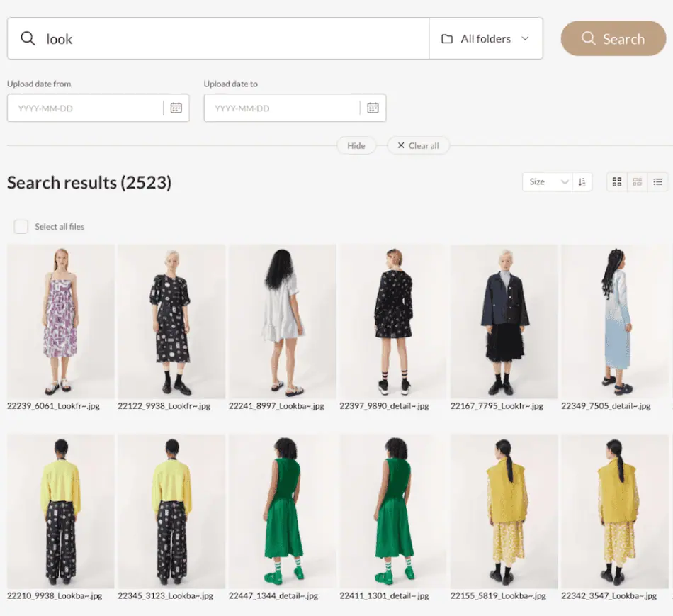
Task: Click file name 22155_5819_Lookba~.jpg
Action: pyautogui.click(x=498, y=596)
